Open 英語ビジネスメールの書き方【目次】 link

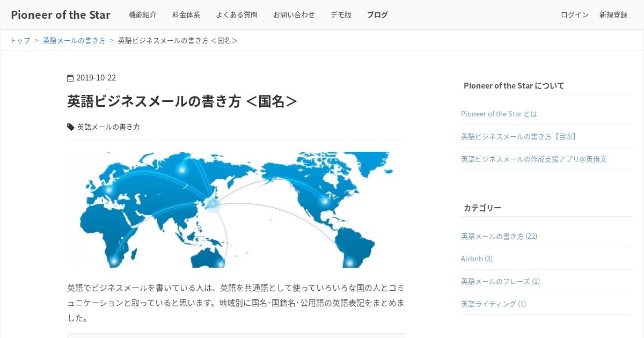point(520,136)
